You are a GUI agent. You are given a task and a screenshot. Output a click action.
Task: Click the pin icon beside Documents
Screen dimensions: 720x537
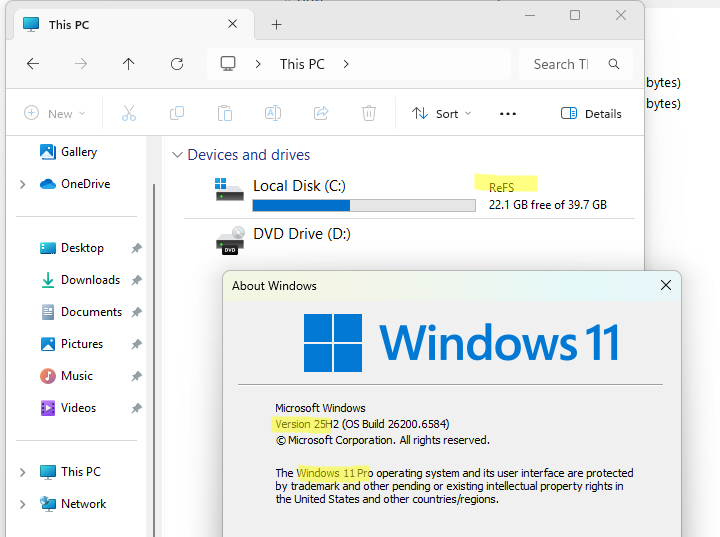click(136, 312)
